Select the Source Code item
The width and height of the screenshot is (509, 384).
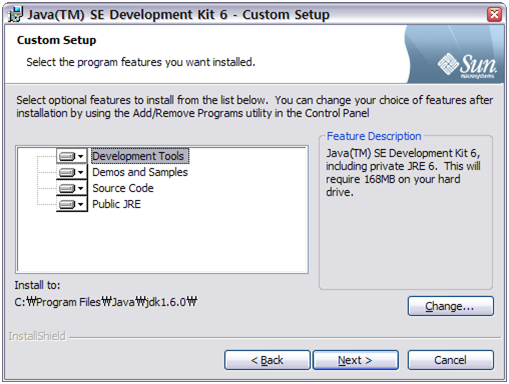(x=123, y=188)
